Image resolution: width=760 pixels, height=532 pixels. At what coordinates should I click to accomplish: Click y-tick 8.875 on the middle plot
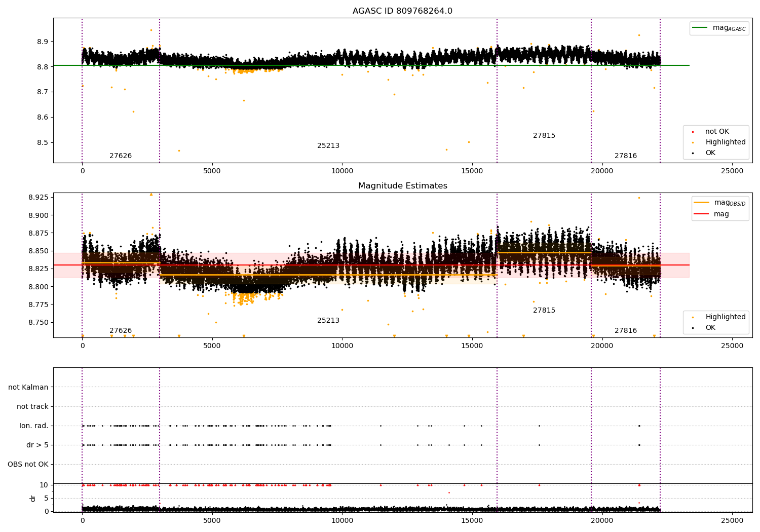coord(39,233)
